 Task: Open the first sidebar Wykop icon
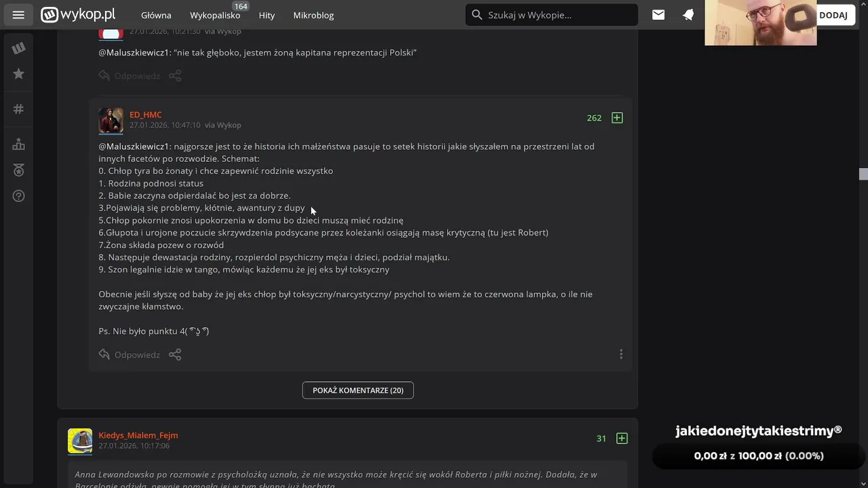(x=18, y=48)
